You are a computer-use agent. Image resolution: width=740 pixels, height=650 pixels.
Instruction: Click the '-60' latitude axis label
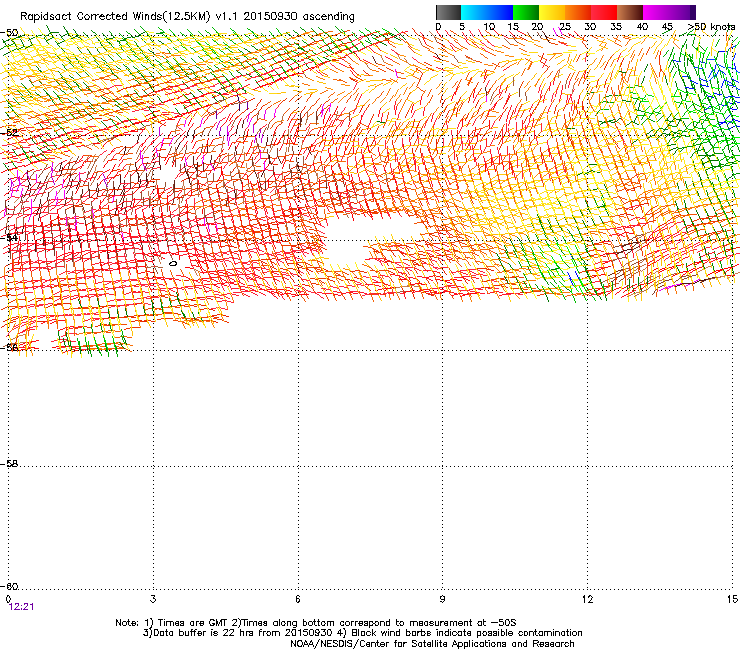[x=9, y=586]
